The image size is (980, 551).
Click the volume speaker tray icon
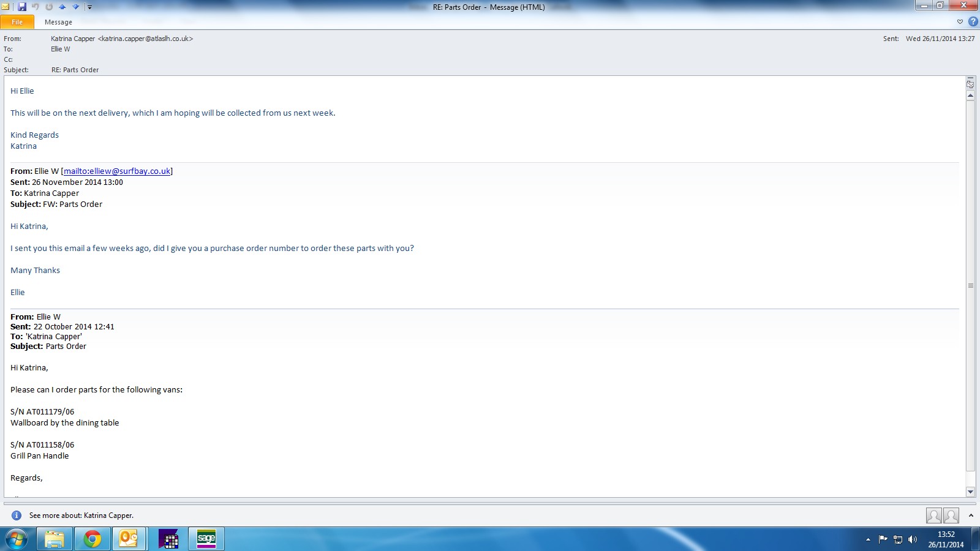913,539
